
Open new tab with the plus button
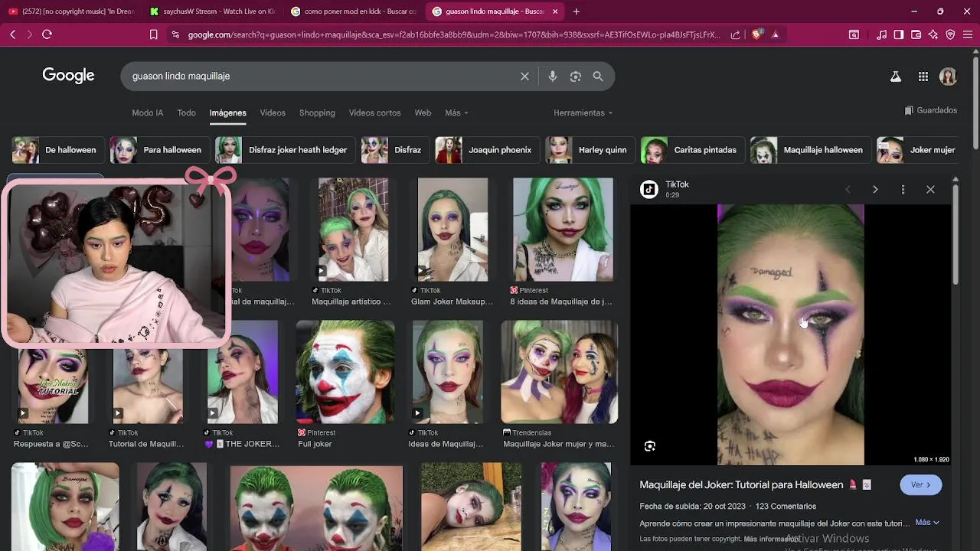pos(577,11)
